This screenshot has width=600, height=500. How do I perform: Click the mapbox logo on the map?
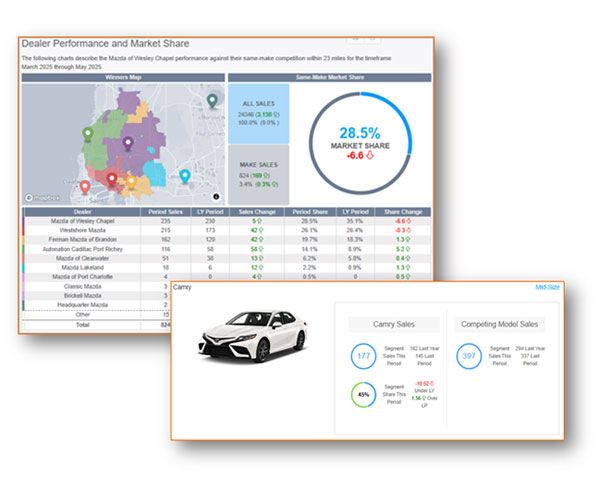click(42, 198)
